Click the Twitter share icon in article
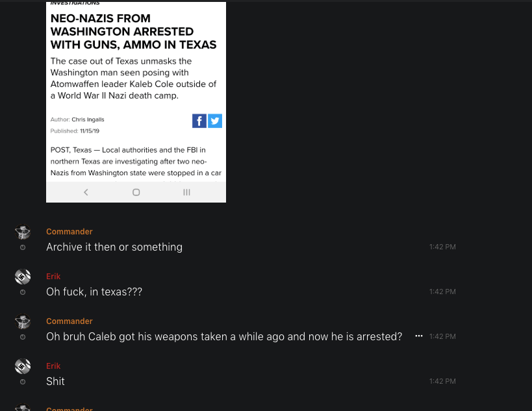The height and width of the screenshot is (411, 532). pos(215,121)
